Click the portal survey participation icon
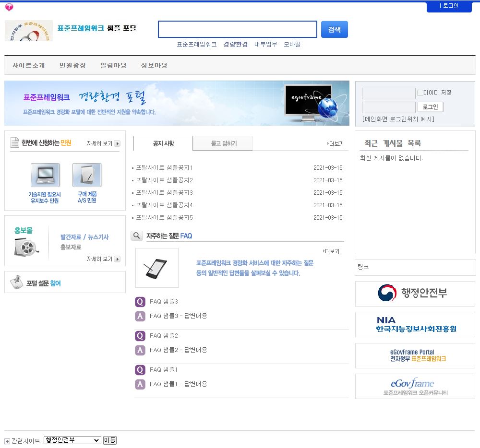Screen dimensions: 480x448 coord(17,282)
